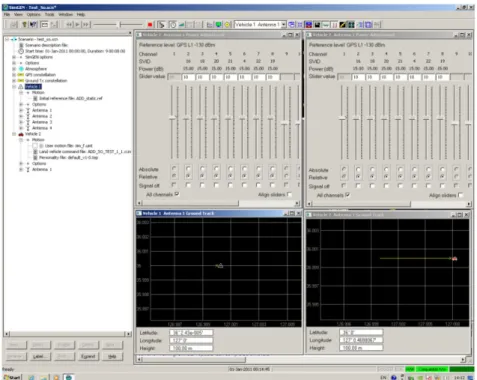Click the red stop simulation button
This screenshot has height=380, width=477.
pyautogui.click(x=150, y=25)
